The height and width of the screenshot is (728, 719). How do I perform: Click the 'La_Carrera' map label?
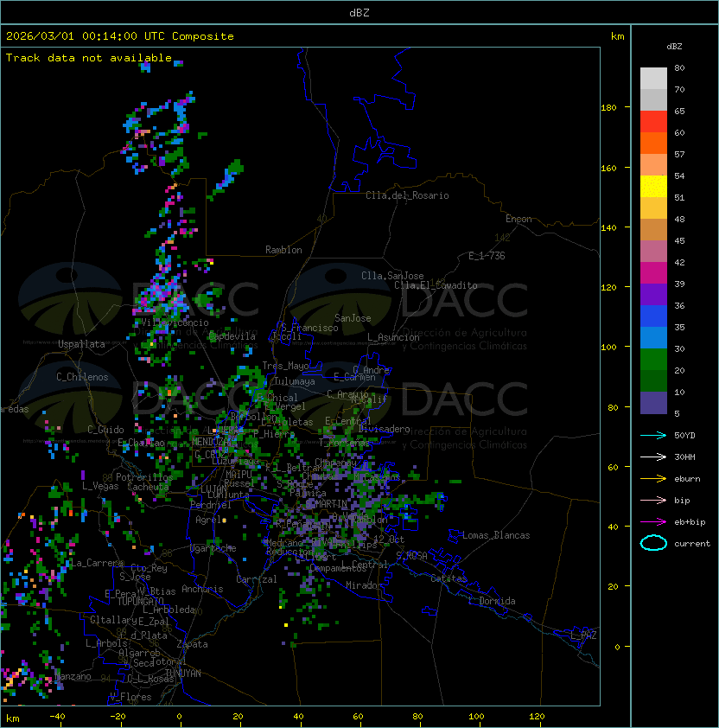tap(97, 563)
